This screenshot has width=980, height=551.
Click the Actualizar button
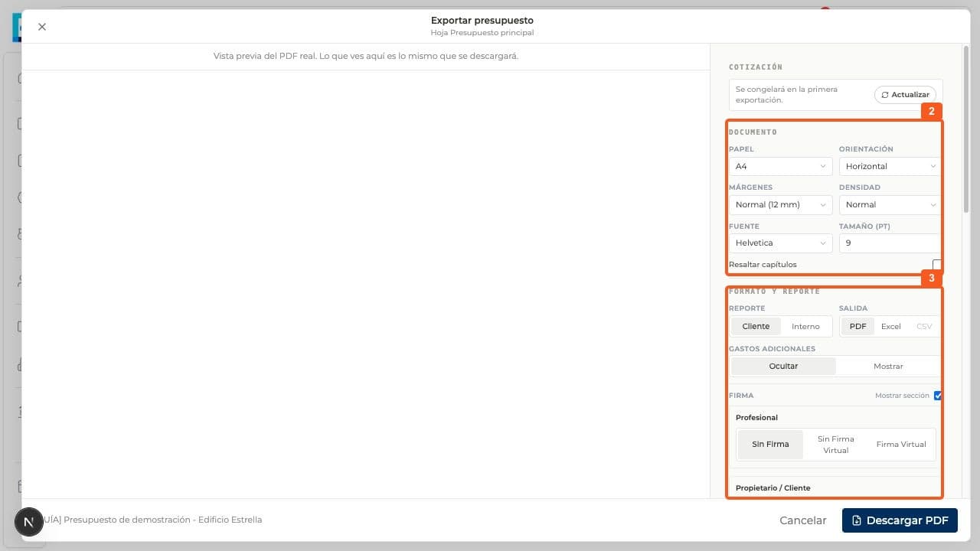(x=905, y=95)
